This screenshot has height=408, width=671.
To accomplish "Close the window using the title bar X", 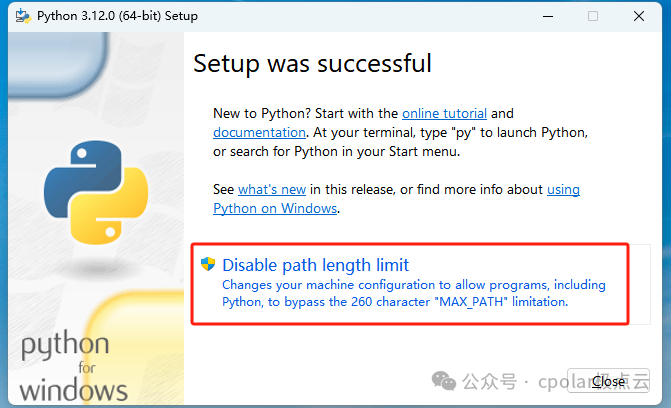I will point(638,16).
